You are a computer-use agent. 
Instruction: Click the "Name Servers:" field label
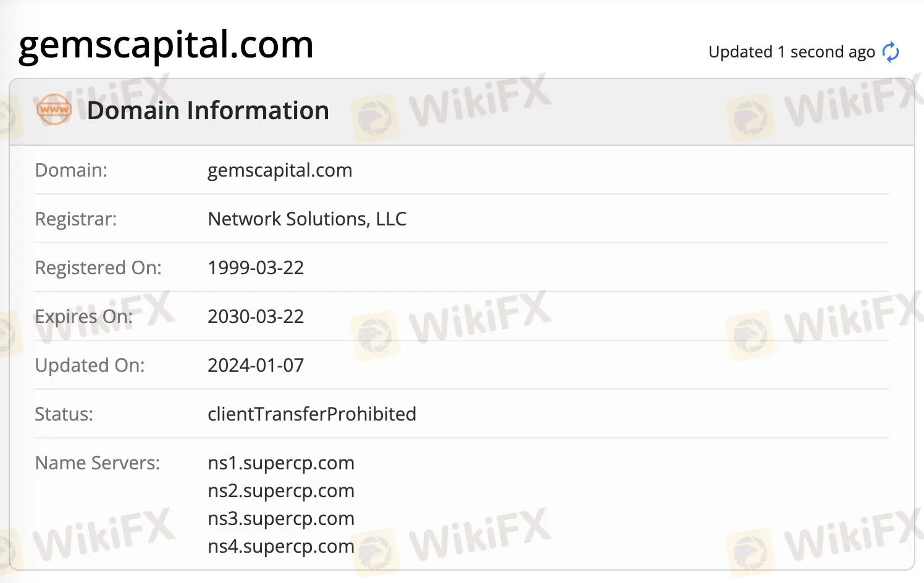click(x=97, y=463)
